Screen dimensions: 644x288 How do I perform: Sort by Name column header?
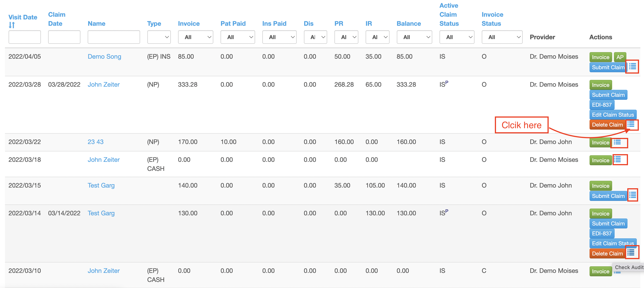[x=96, y=23]
